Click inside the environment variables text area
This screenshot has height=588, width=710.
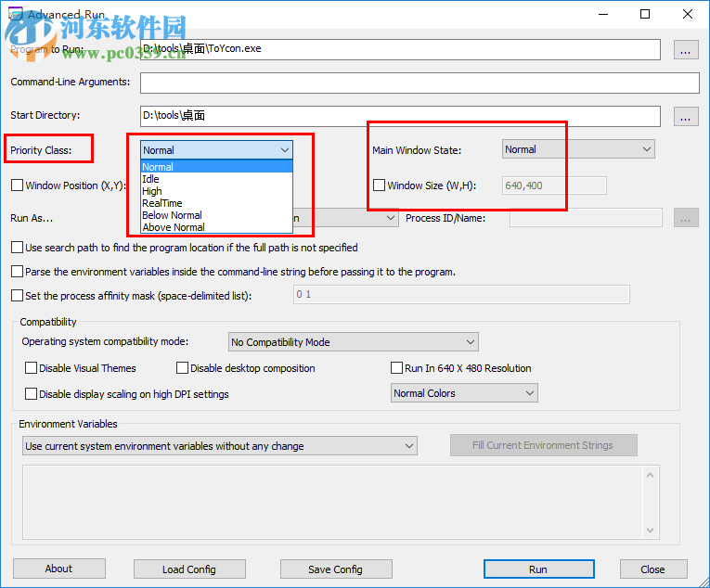click(x=333, y=502)
